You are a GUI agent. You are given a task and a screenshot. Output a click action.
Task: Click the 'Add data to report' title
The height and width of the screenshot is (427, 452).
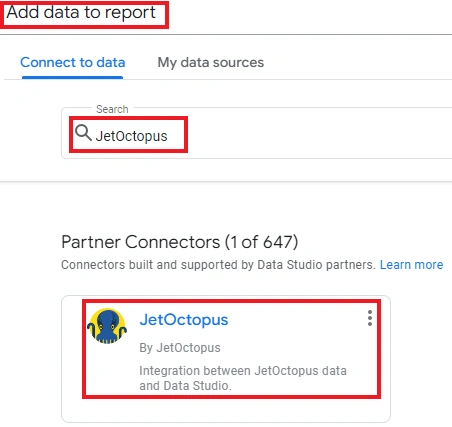pos(81,13)
